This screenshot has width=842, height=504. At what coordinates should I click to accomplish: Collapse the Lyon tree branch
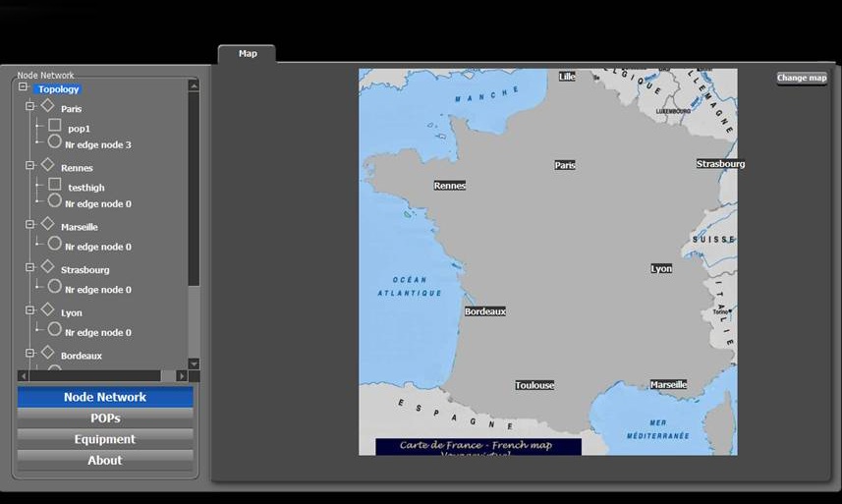(x=30, y=310)
